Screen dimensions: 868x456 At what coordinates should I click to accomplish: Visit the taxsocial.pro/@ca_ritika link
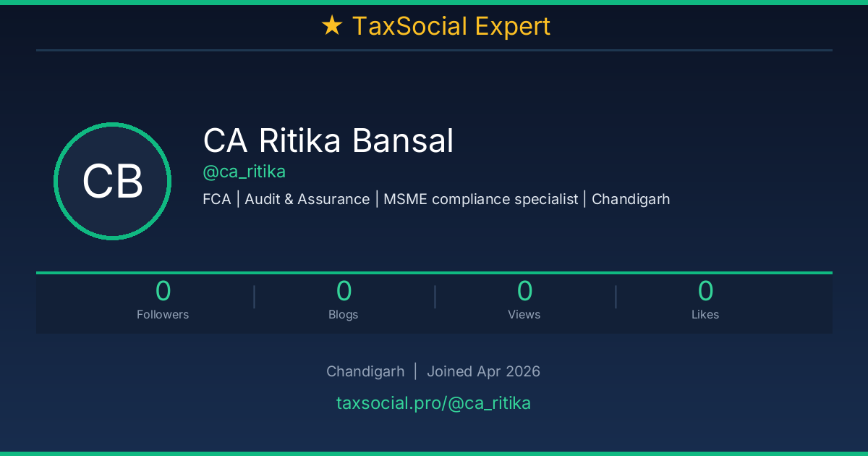433,403
